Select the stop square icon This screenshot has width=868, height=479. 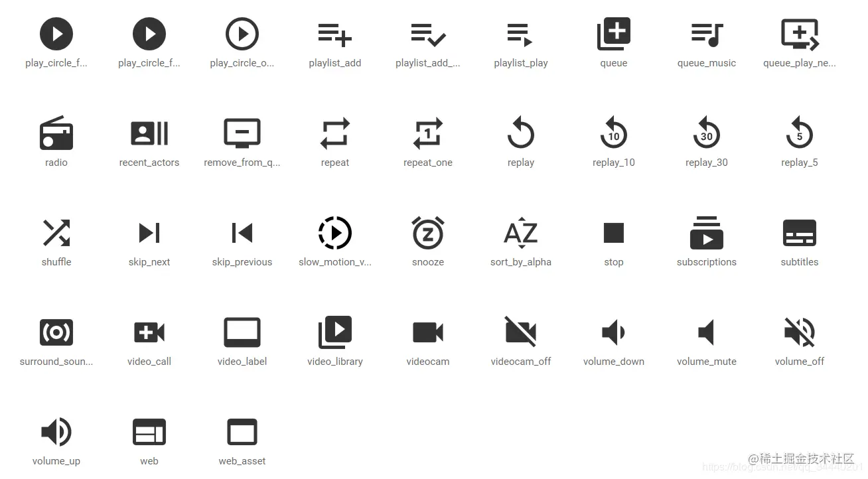(x=614, y=233)
